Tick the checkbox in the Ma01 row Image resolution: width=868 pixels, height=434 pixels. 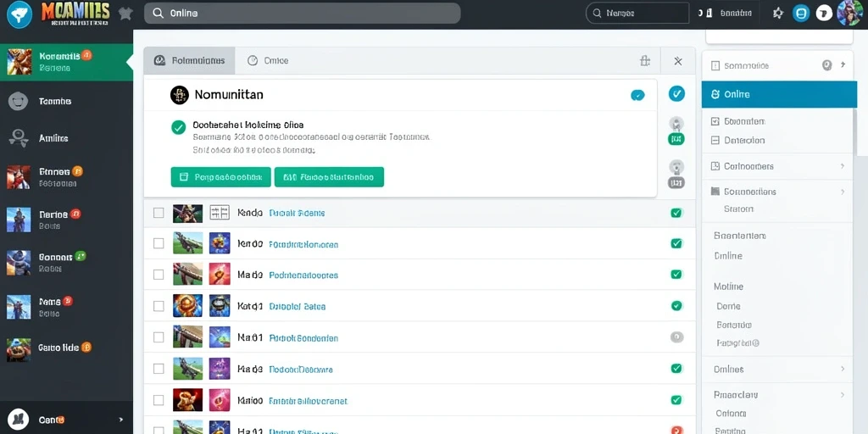click(159, 337)
